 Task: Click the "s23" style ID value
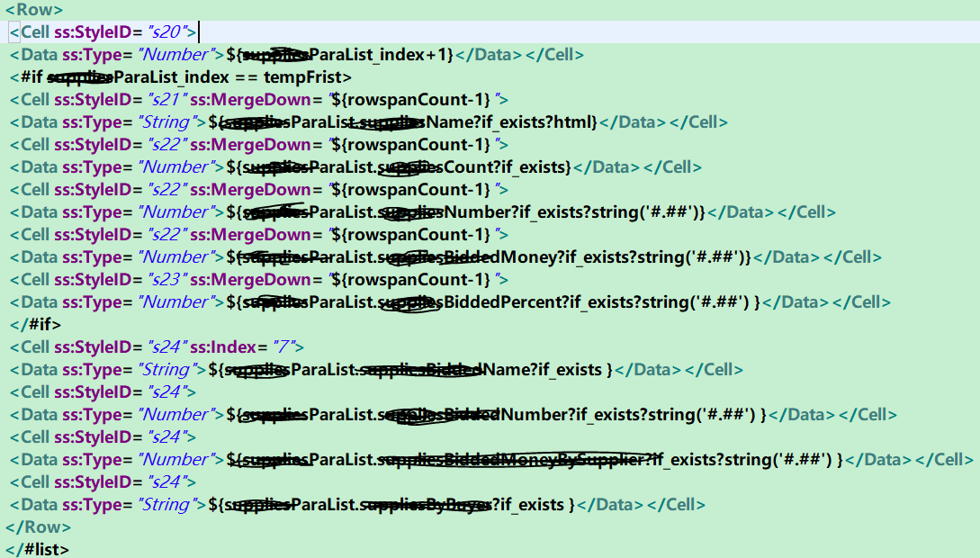(166, 279)
